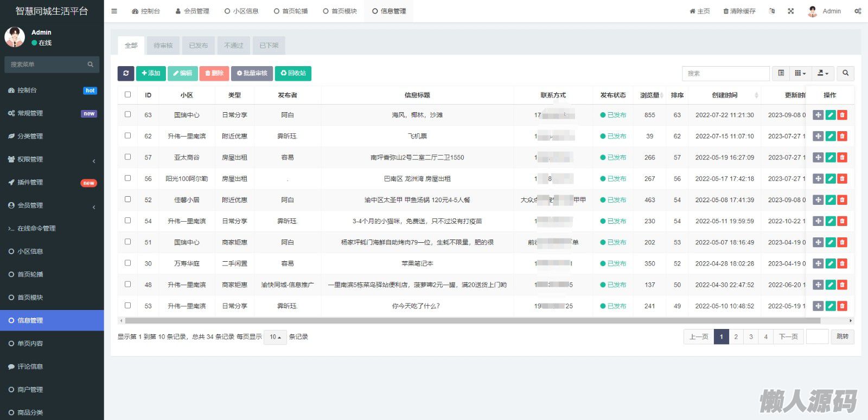Viewport: 868px width, 420px height.
Task: Click the fullscreen icon in top bar
Action: tap(791, 11)
